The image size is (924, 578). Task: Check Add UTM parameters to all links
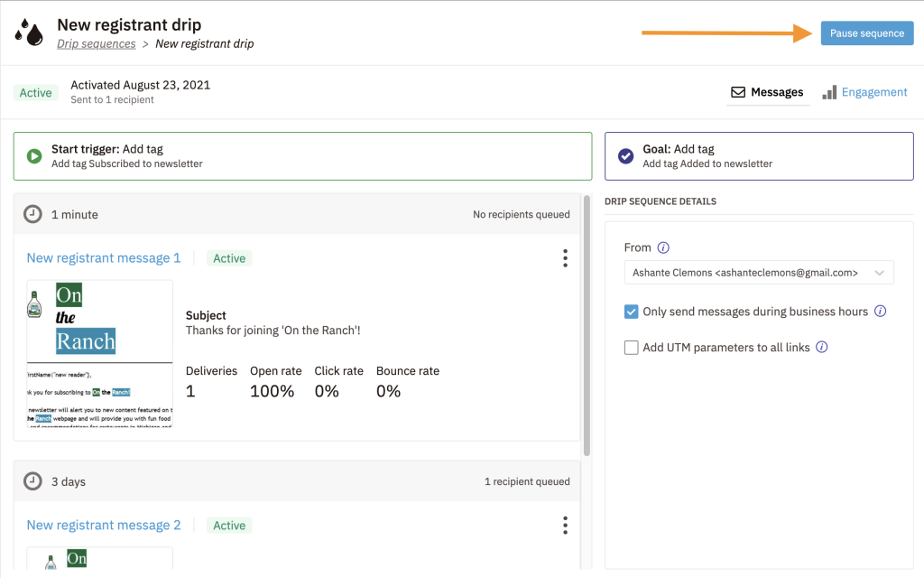pos(631,348)
